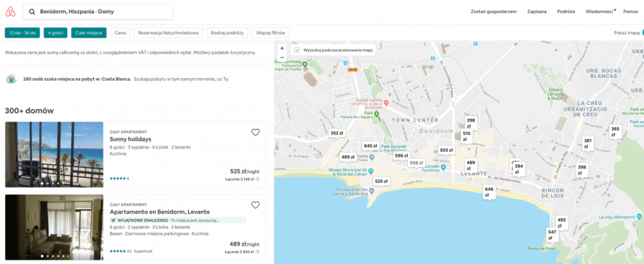
Task: Select the 352 zł map price marker
Action: tap(336, 134)
